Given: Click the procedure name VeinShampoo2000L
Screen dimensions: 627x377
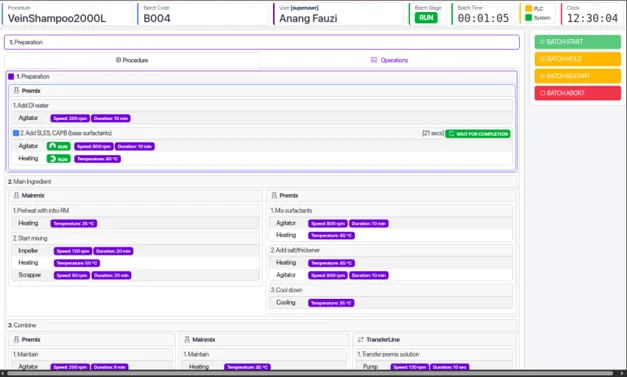Looking at the screenshot, I should (57, 18).
